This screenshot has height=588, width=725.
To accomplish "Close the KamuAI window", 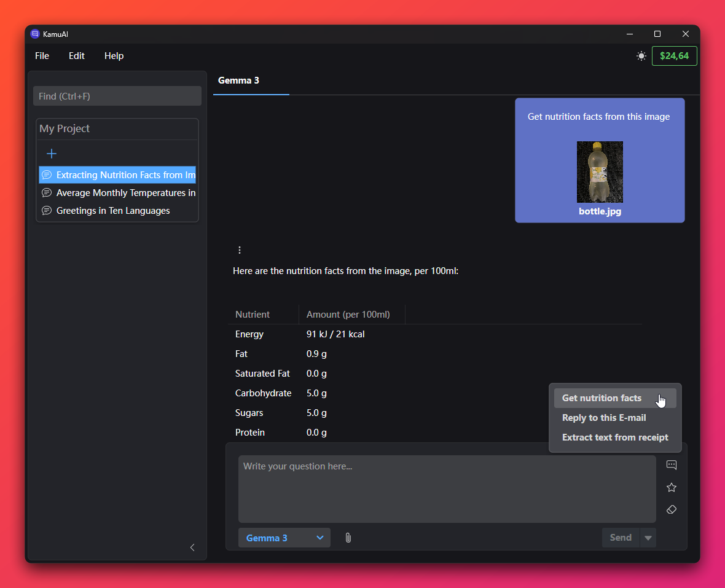I will (686, 34).
